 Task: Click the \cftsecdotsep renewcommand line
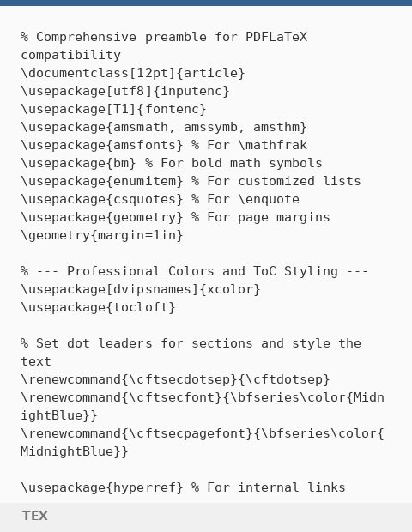[x=175, y=379]
